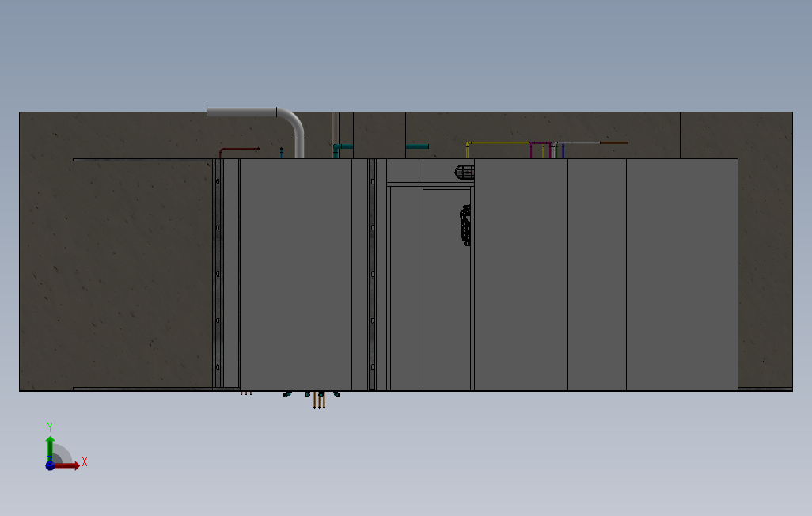Screen dimensions: 812x516
Task: Select the caged bulkhead light fixture
Action: pos(465,173)
